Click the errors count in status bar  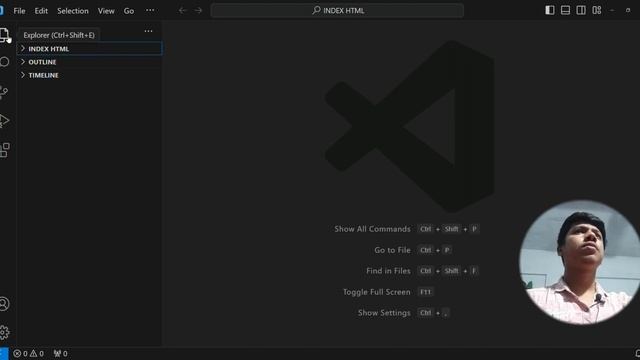point(20,353)
